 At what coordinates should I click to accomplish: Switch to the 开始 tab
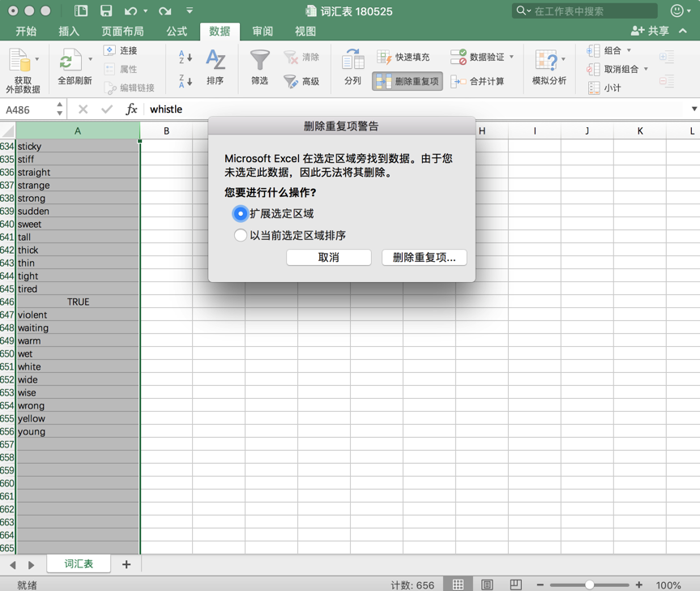[x=26, y=32]
